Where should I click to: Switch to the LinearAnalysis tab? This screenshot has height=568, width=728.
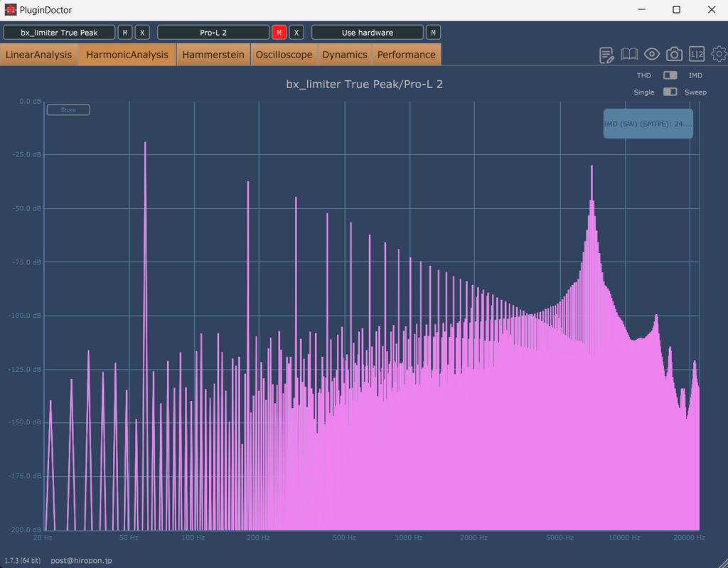click(x=39, y=55)
